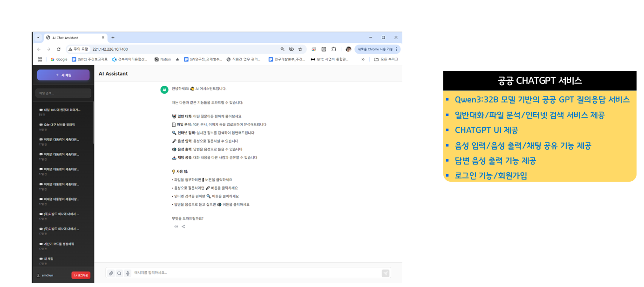Bookmark this page with the star icon
The height and width of the screenshot is (287, 644).
click(300, 49)
